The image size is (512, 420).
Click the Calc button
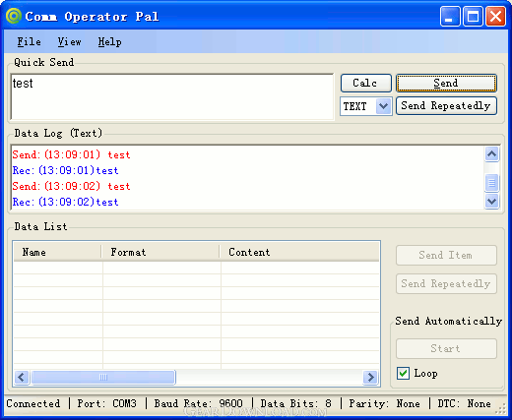point(366,83)
